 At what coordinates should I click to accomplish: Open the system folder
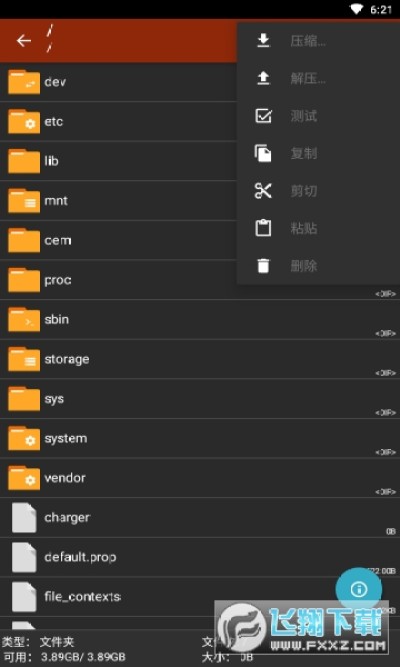pyautogui.click(x=200, y=438)
